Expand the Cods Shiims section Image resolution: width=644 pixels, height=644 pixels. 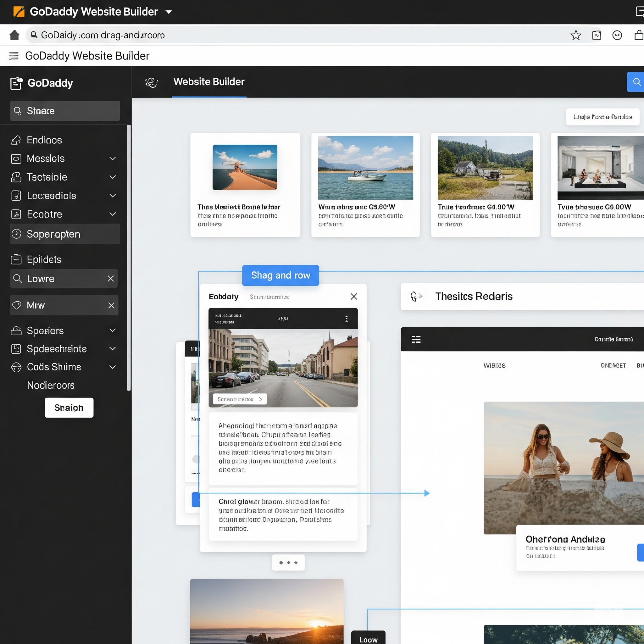coord(113,367)
